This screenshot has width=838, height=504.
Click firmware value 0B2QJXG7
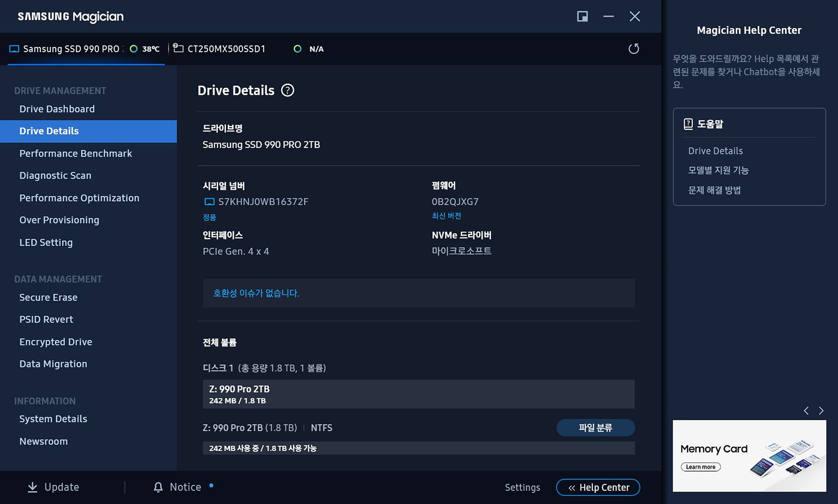tap(455, 201)
